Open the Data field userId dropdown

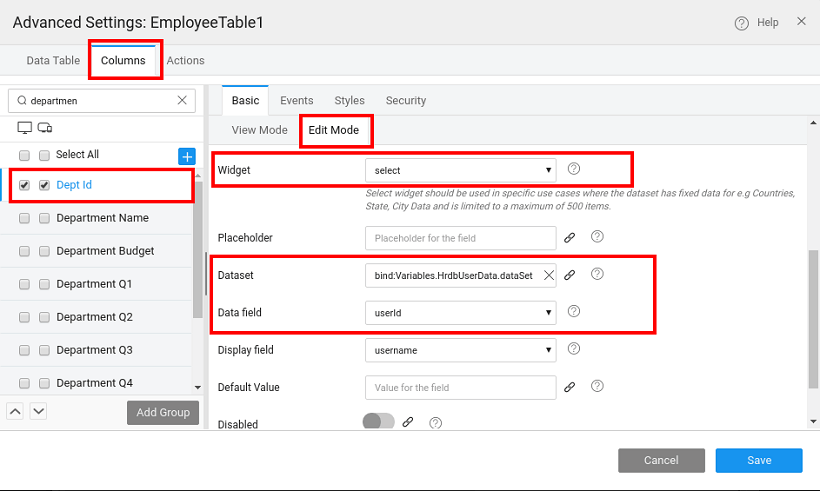460,312
